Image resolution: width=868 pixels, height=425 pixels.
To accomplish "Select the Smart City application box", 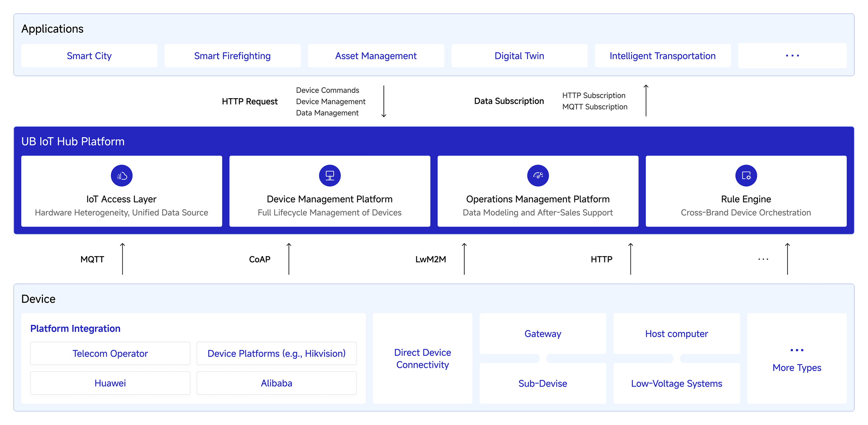I will click(x=89, y=56).
